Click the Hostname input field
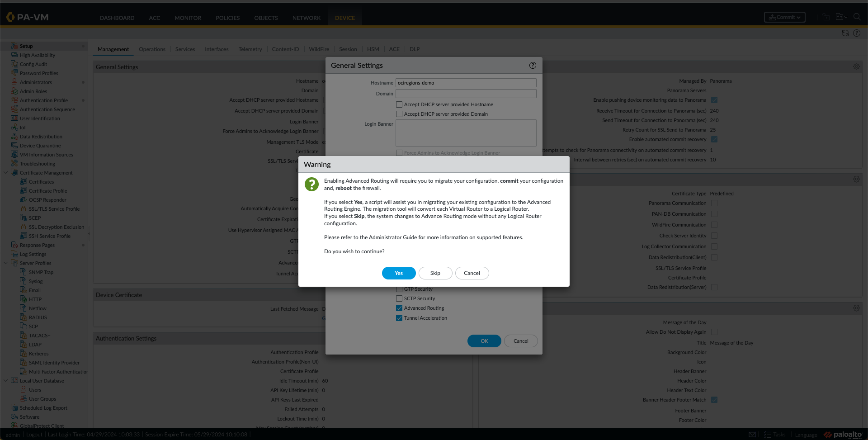 tap(466, 83)
